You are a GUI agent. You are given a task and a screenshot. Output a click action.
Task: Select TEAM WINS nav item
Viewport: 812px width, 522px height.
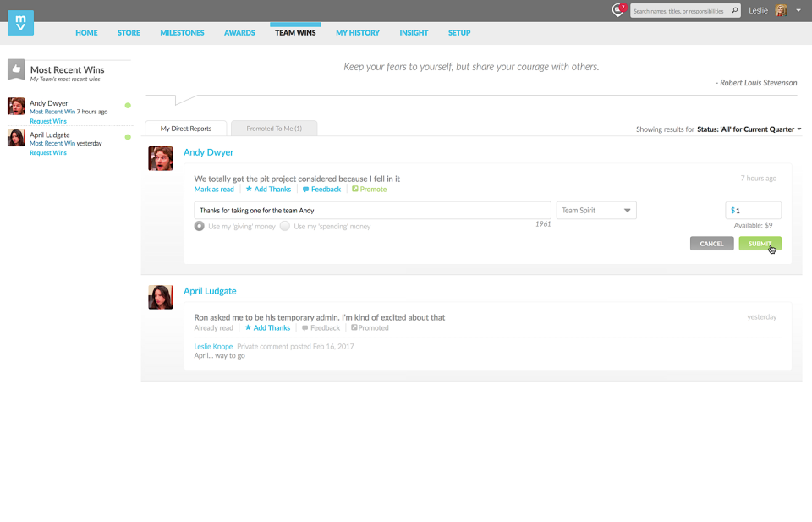[x=295, y=33]
